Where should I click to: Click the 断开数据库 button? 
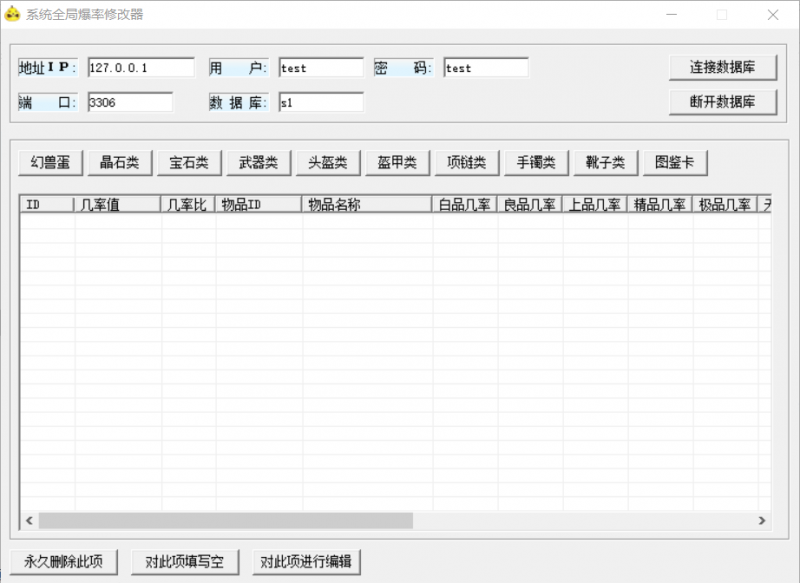[x=724, y=101]
